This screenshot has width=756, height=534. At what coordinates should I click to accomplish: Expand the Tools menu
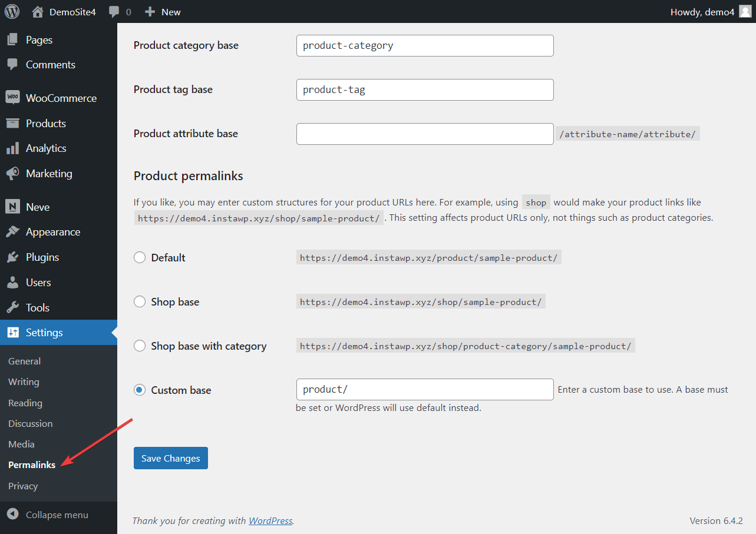click(x=39, y=307)
